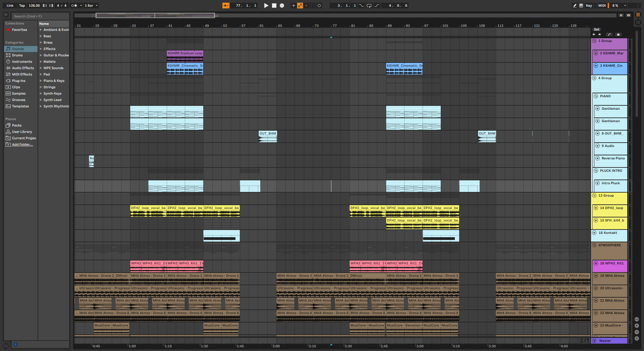This screenshot has height=351, width=644.
Task: Click the Set locator button
Action: [597, 30]
